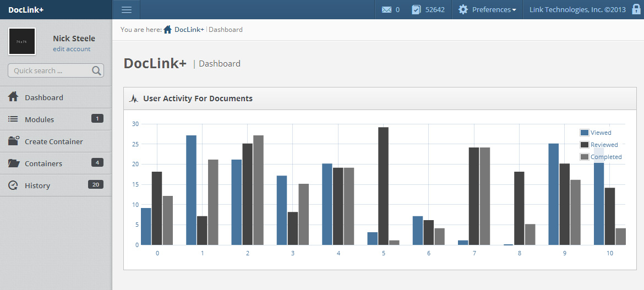Toggle the Completed legend color swatch

coord(585,156)
